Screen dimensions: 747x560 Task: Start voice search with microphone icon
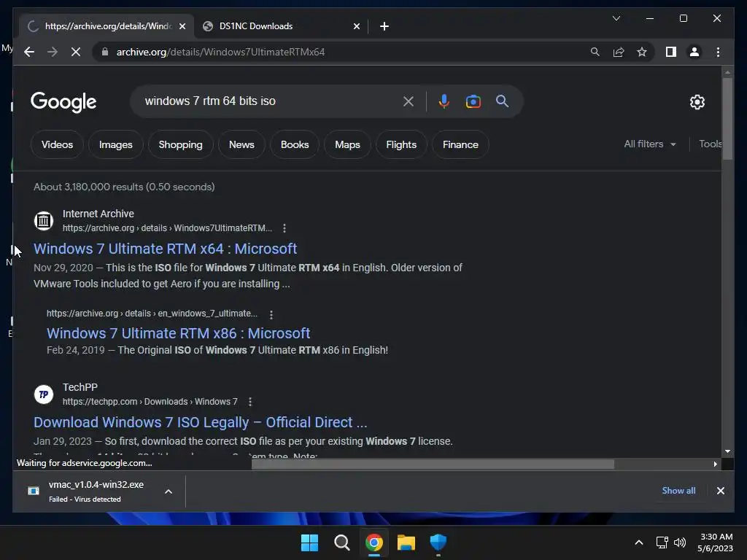coord(444,101)
